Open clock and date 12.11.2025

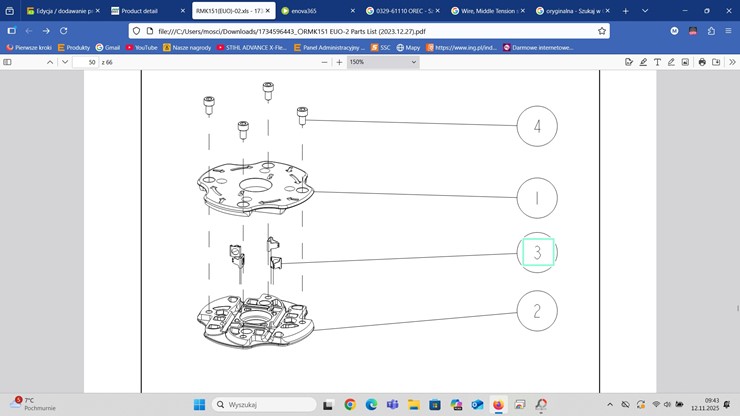tap(705, 404)
